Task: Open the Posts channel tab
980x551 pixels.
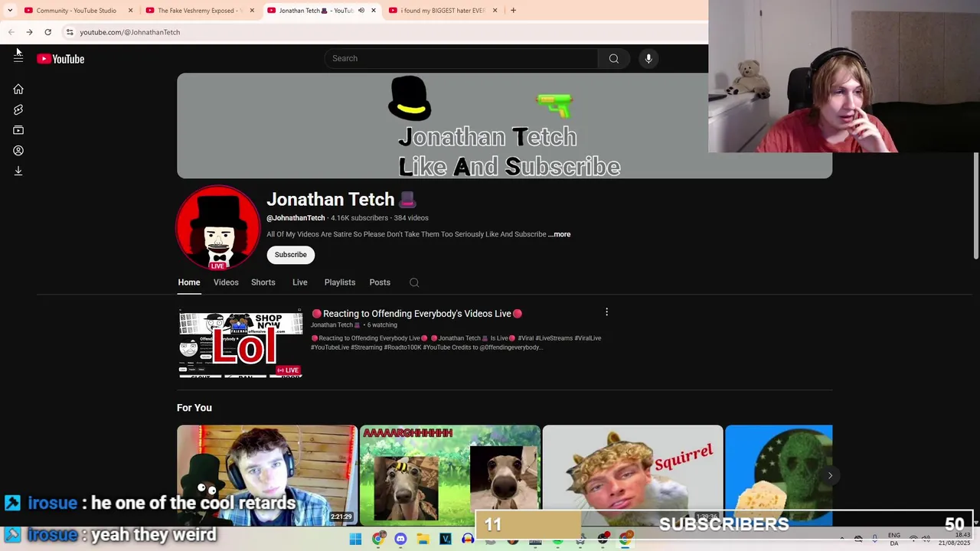Action: click(380, 282)
